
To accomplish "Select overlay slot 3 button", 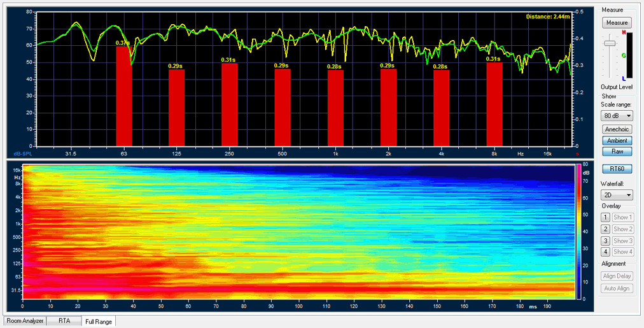I will [606, 241].
